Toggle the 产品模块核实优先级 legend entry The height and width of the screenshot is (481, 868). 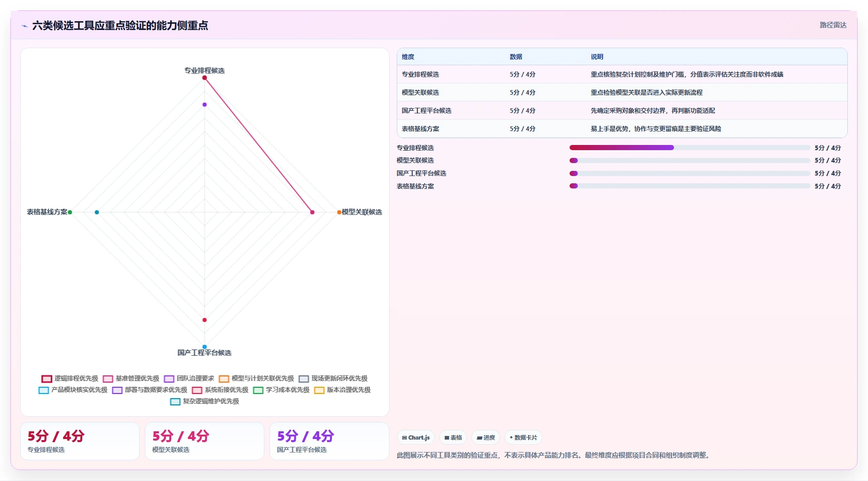click(73, 390)
